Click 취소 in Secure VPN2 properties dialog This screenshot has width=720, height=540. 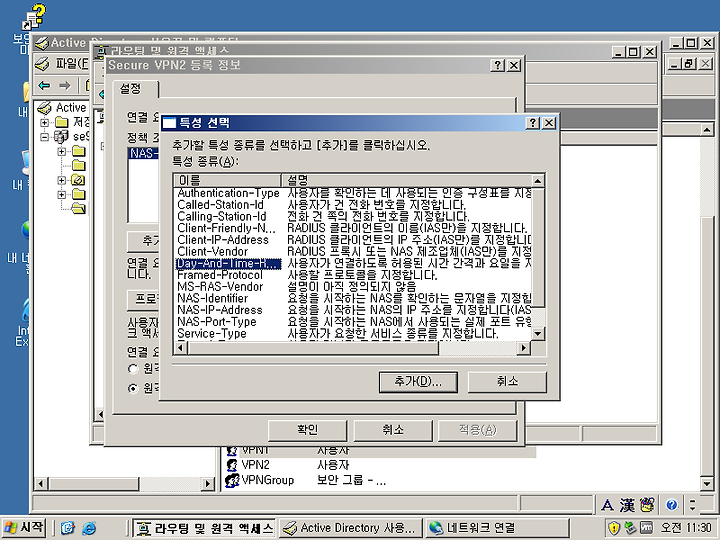(x=393, y=430)
